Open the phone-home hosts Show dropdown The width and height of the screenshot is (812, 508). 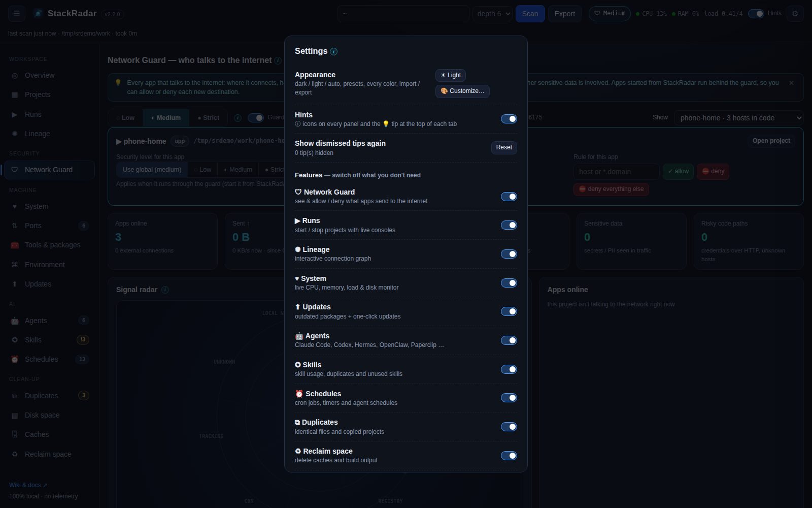click(738, 118)
